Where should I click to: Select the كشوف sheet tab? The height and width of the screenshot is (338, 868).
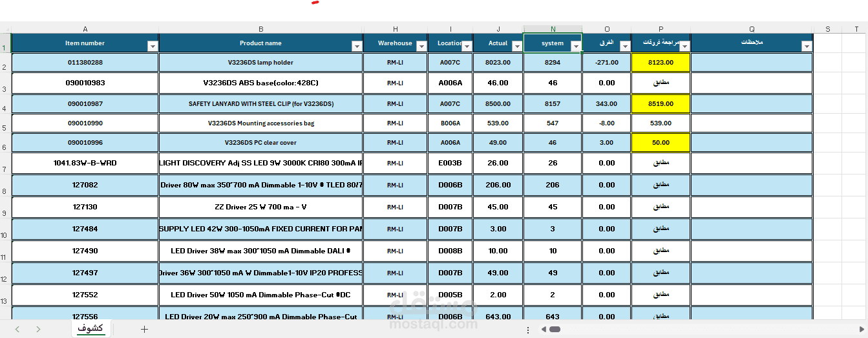(x=90, y=328)
